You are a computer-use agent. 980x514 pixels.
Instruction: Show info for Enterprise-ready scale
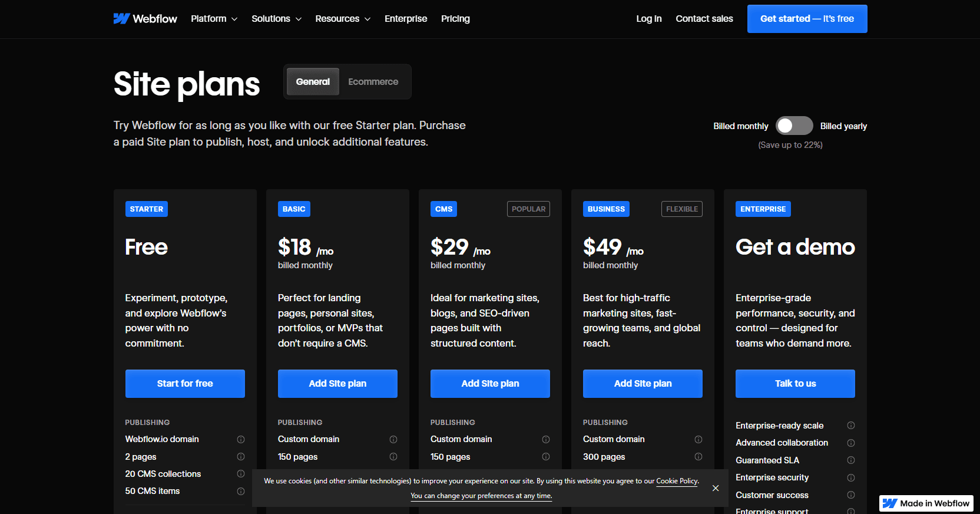[x=851, y=425]
